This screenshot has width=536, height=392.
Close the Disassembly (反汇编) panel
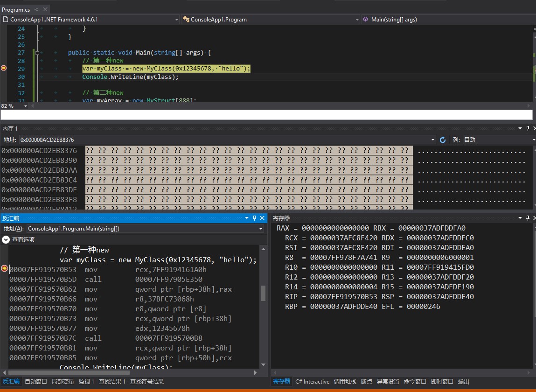point(262,218)
